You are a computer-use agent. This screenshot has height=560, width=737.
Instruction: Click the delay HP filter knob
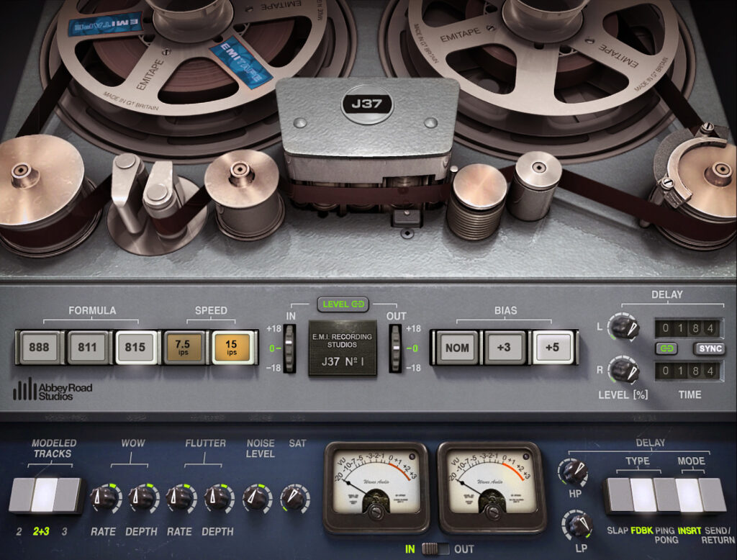point(574,472)
